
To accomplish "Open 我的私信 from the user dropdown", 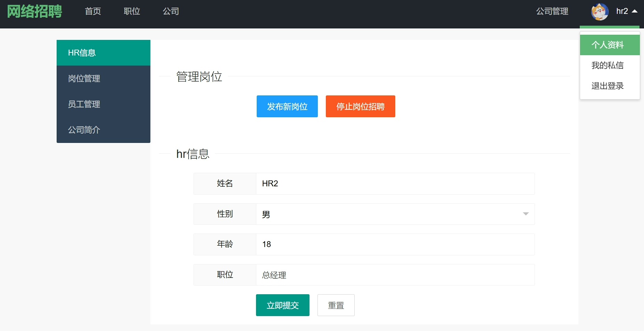I will [x=610, y=65].
